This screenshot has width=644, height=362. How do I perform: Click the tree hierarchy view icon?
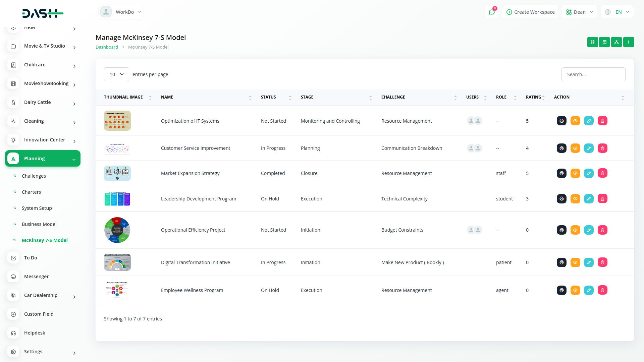(616, 42)
